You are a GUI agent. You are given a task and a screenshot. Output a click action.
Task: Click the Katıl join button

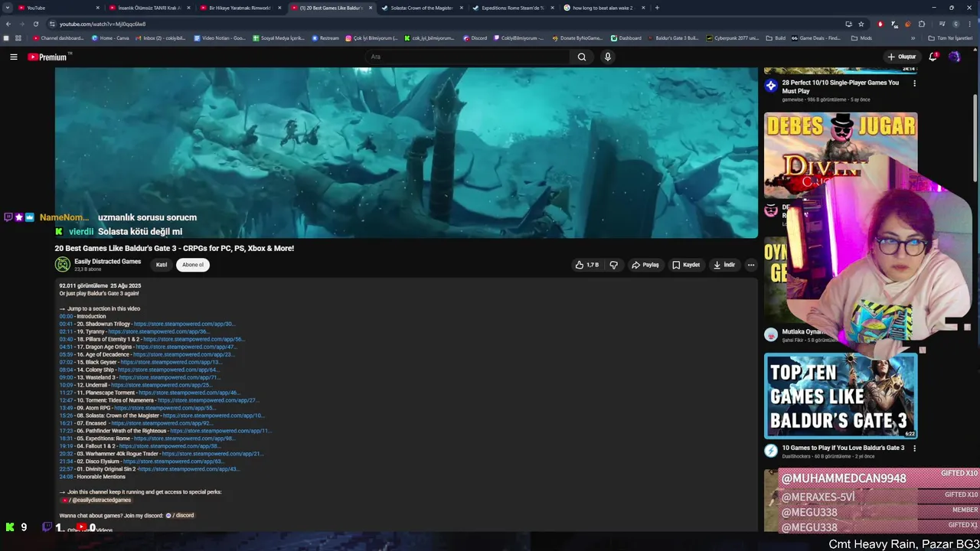click(x=162, y=265)
